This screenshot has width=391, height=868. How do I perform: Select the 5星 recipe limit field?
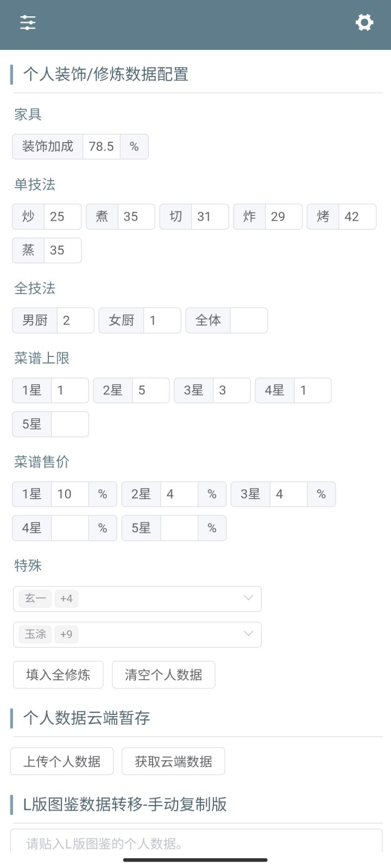coord(70,424)
